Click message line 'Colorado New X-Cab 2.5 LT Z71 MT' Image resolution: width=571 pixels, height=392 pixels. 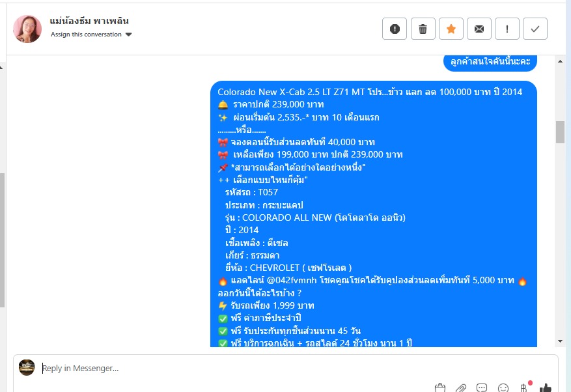click(291, 92)
